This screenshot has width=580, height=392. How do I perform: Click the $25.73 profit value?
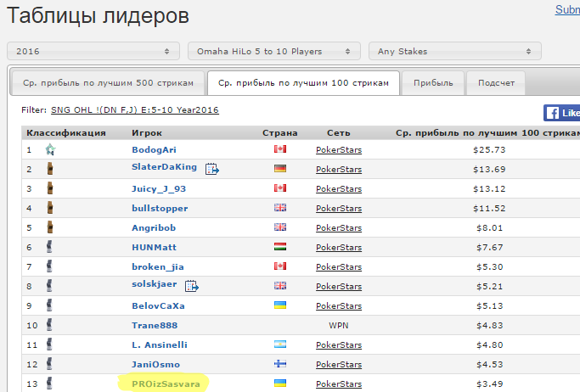coord(489,149)
